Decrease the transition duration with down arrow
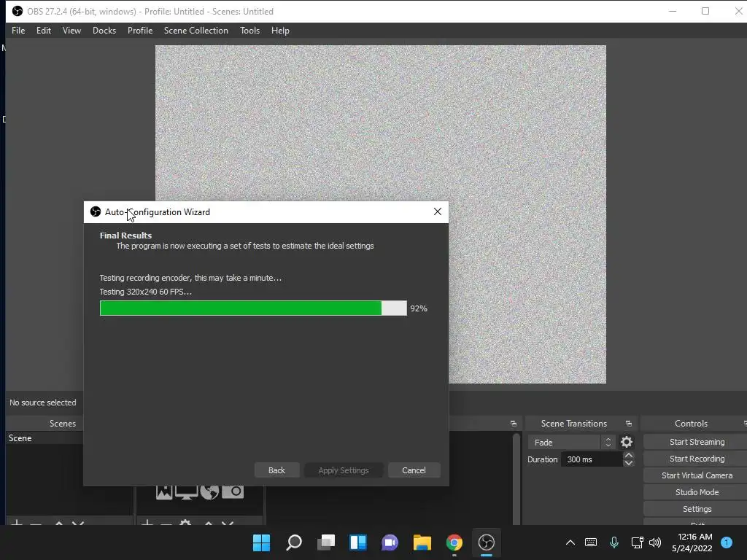This screenshot has height=560, width=747. click(628, 463)
